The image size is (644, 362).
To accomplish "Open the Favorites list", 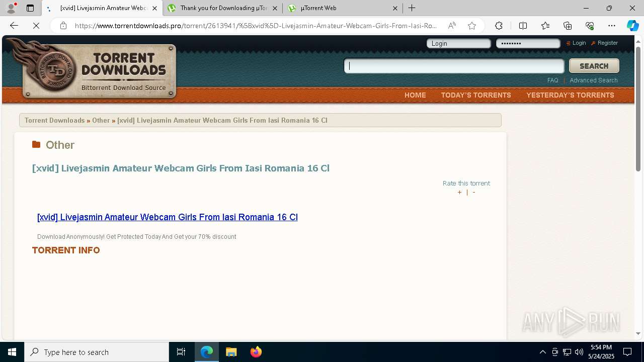I will 545,26.
